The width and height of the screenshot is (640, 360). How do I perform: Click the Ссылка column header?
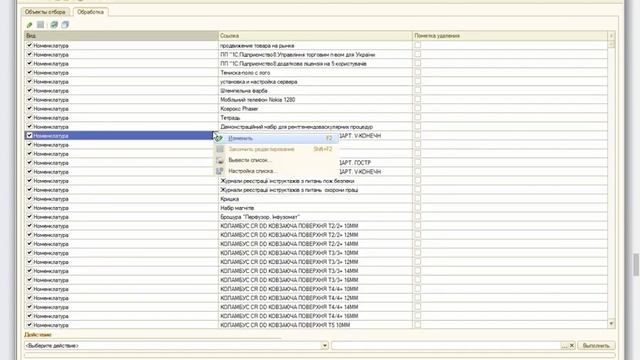315,36
